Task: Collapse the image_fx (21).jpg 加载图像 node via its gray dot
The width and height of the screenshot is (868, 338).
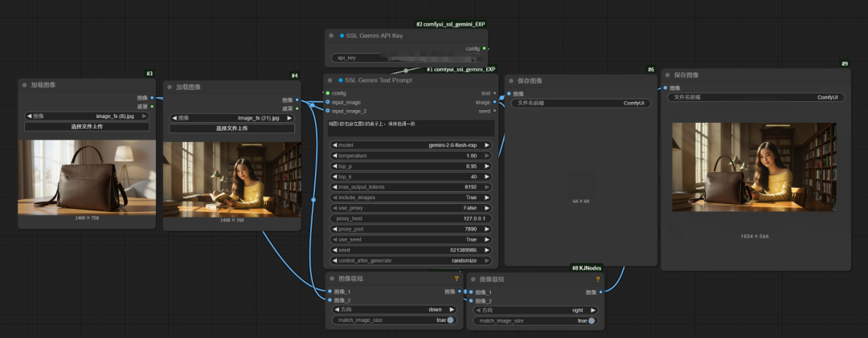Action: [170, 87]
